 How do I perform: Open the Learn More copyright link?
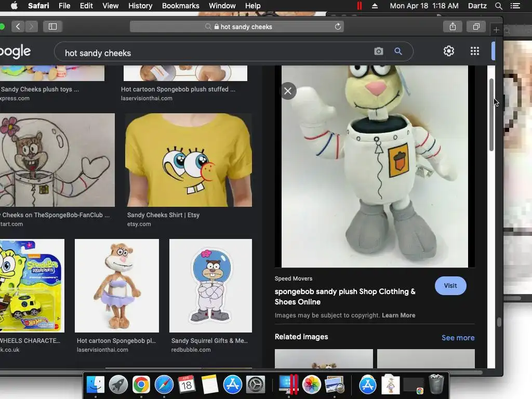[398, 315]
